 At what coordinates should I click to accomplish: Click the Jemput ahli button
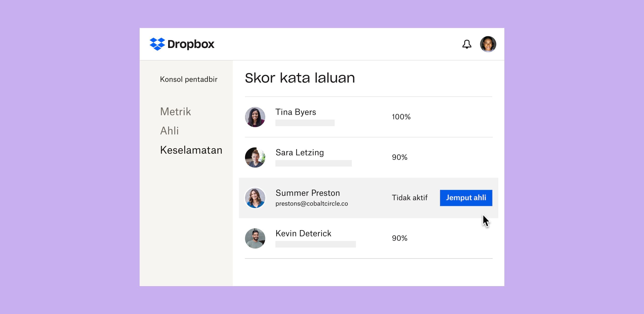[466, 198]
